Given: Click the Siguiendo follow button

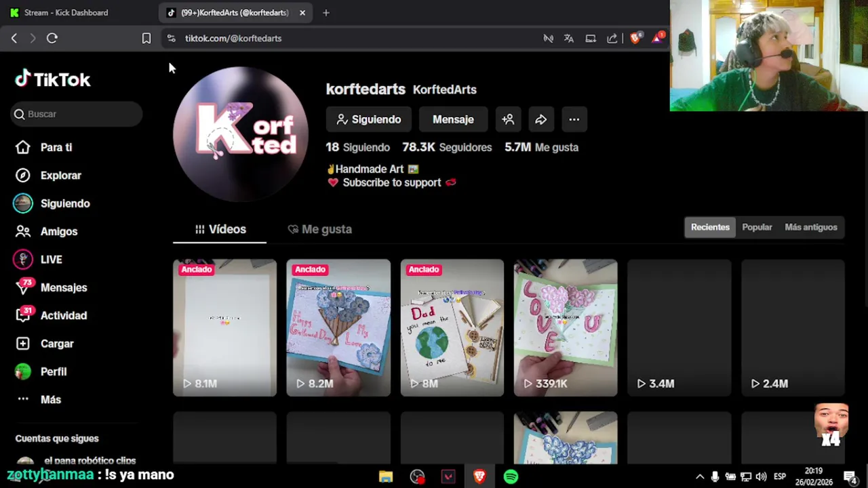Looking at the screenshot, I should point(369,119).
